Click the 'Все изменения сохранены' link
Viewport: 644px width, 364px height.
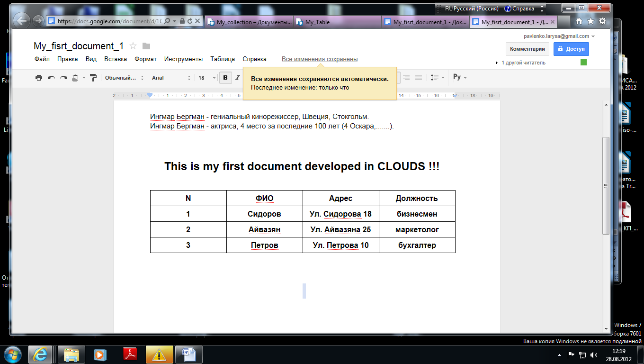(320, 59)
